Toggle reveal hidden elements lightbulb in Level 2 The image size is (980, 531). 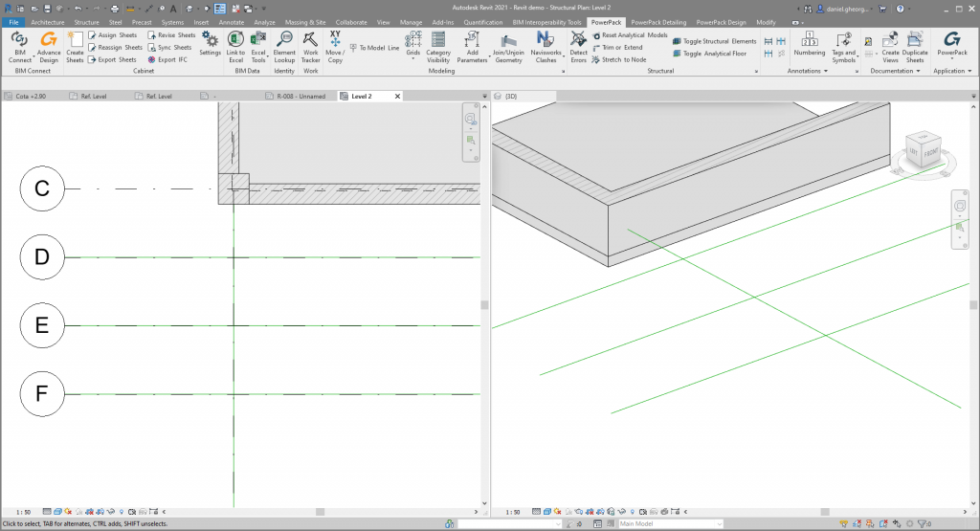(x=122, y=512)
